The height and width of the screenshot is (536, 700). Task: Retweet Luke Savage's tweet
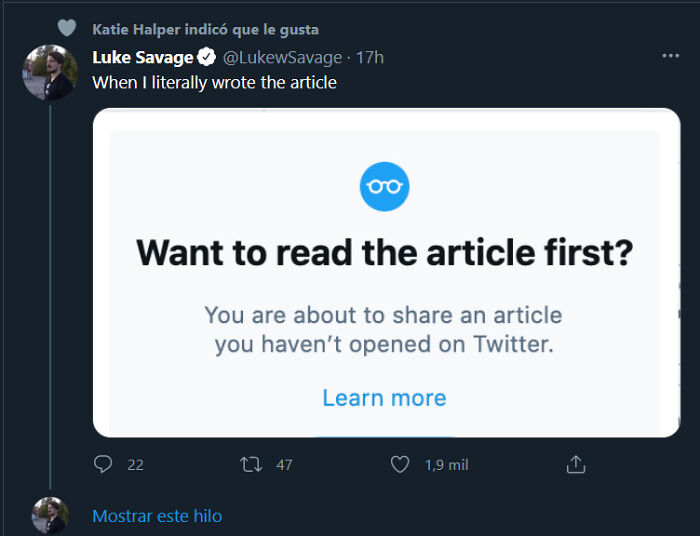point(251,464)
